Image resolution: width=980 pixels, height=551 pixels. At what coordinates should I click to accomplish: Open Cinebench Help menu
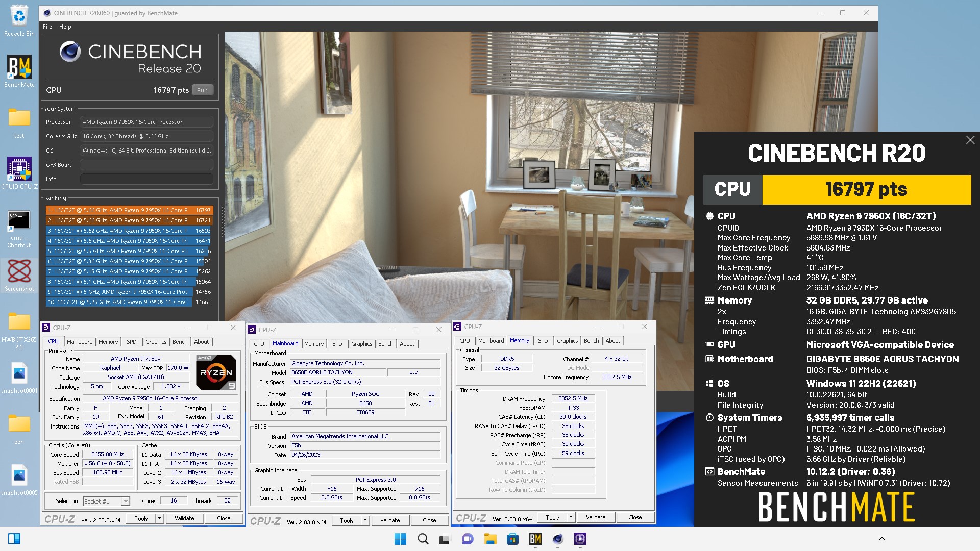[65, 27]
